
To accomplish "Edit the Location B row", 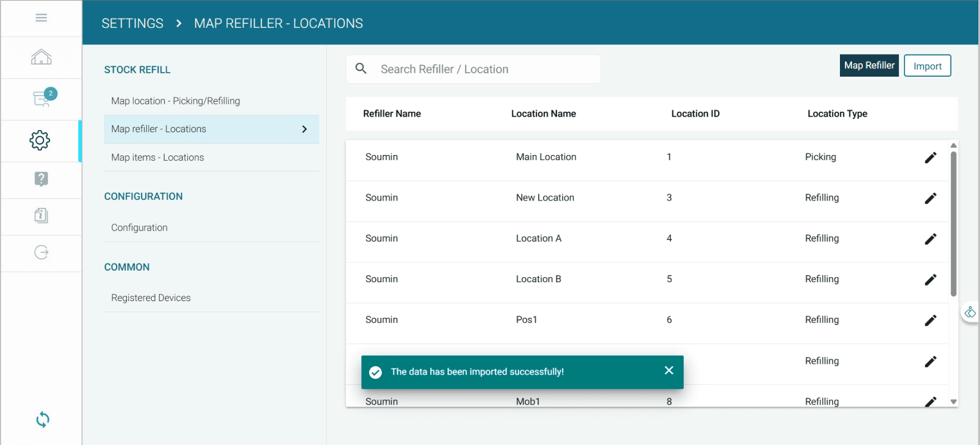I will coord(930,279).
